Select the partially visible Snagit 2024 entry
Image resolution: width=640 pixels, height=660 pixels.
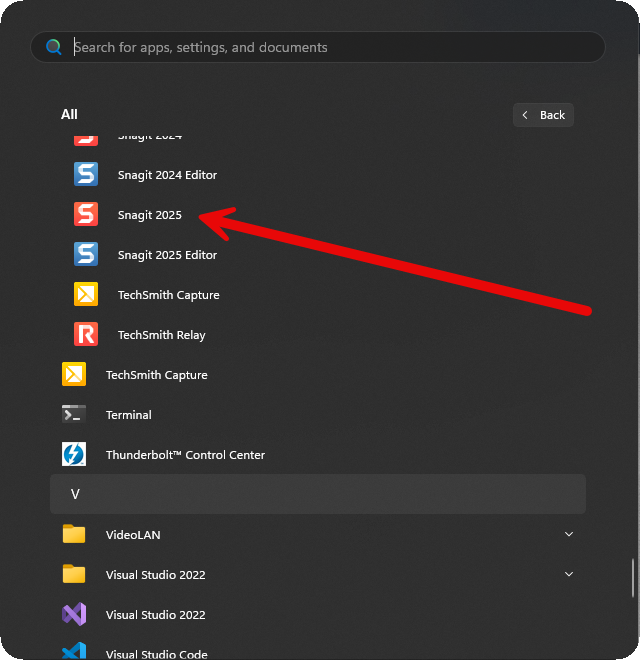point(149,137)
